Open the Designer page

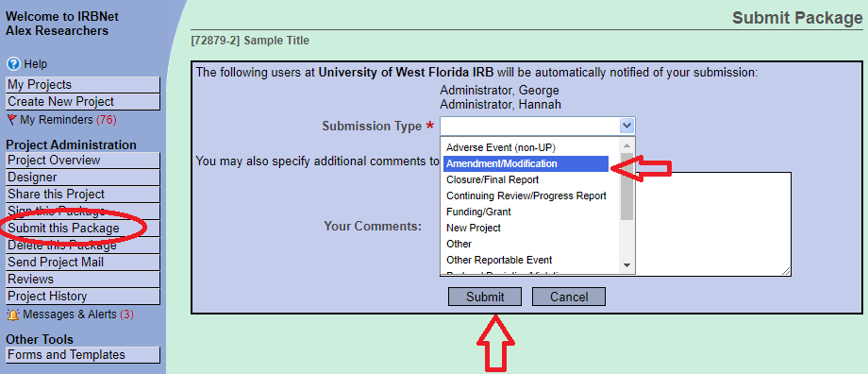tap(83, 178)
